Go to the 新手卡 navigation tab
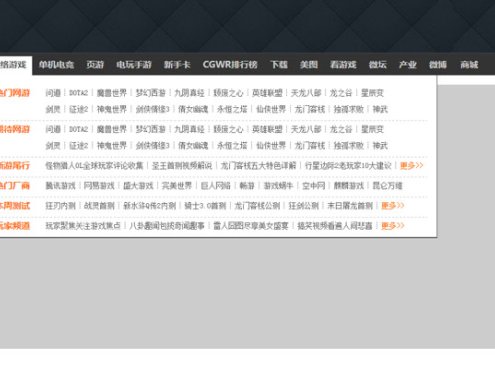 tap(177, 64)
